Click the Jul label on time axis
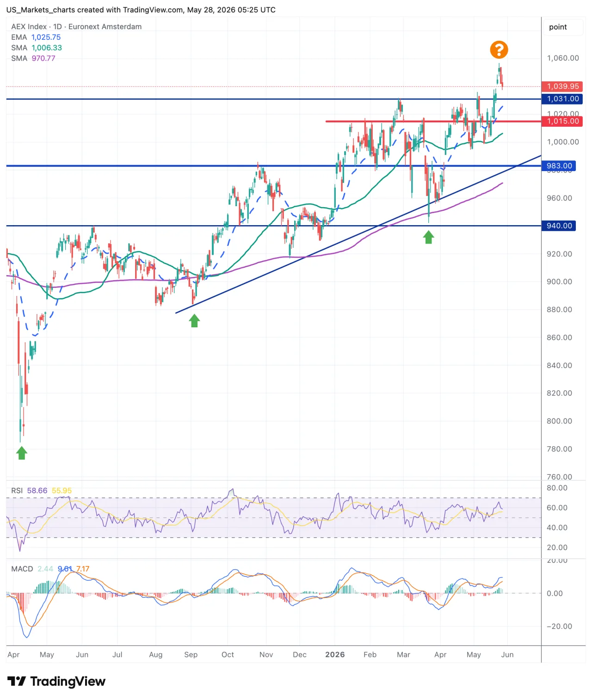Screen dimensions: 592x700 (117, 655)
